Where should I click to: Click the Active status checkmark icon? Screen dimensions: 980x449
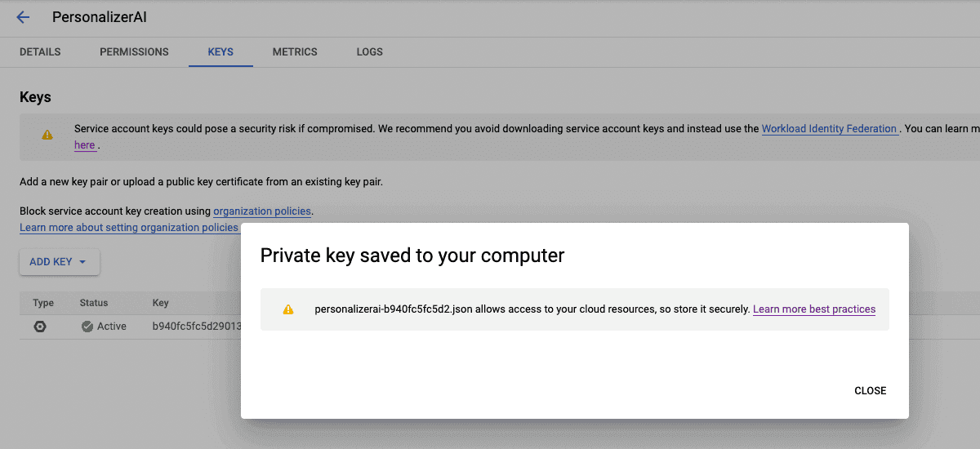pyautogui.click(x=87, y=327)
